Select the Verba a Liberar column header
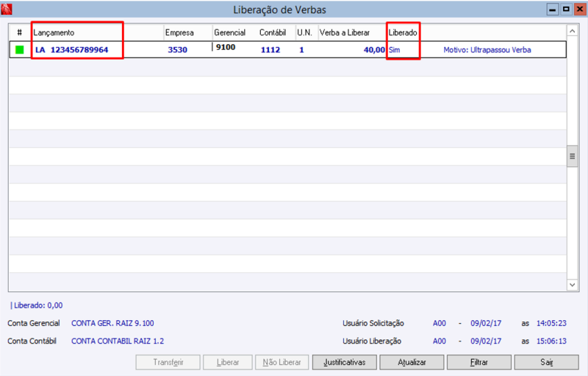This screenshot has width=588, height=376. click(345, 32)
